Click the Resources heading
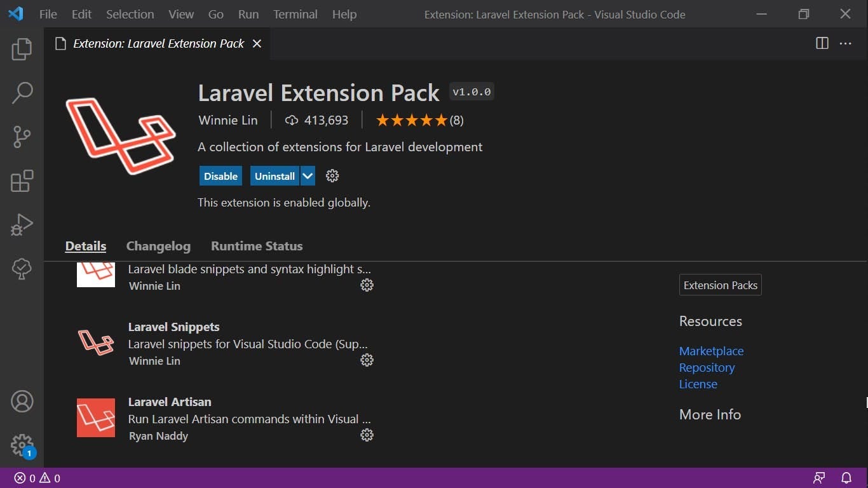 710,322
